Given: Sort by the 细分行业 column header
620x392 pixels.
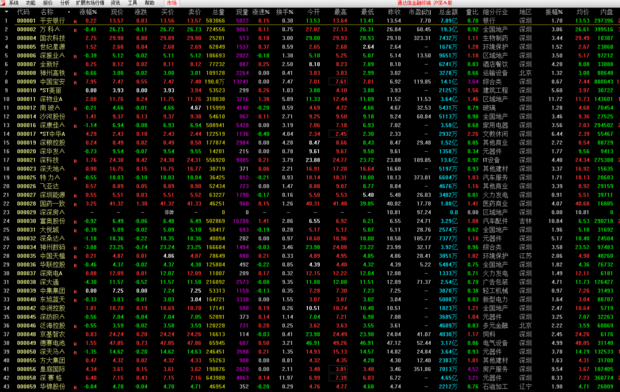Looking at the screenshot, I should coord(495,12).
